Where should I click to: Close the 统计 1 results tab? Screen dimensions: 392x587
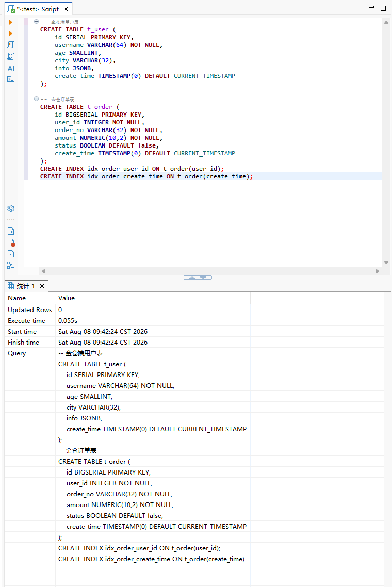42,286
